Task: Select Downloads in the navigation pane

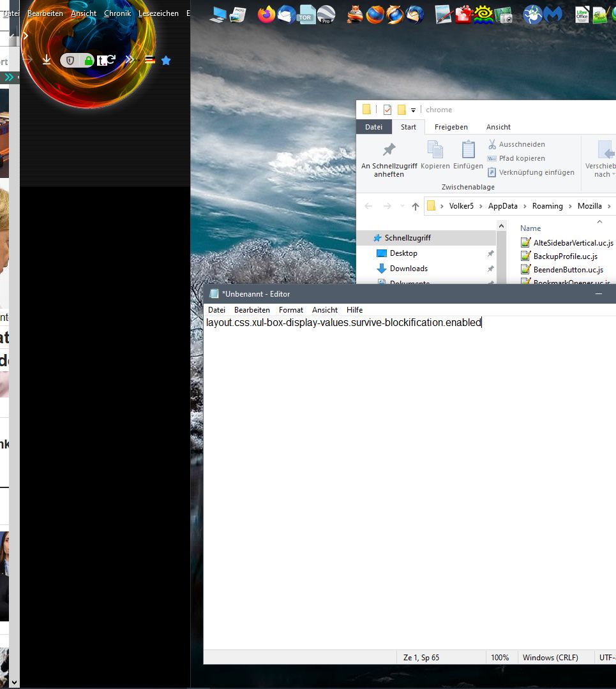Action: pos(409,269)
